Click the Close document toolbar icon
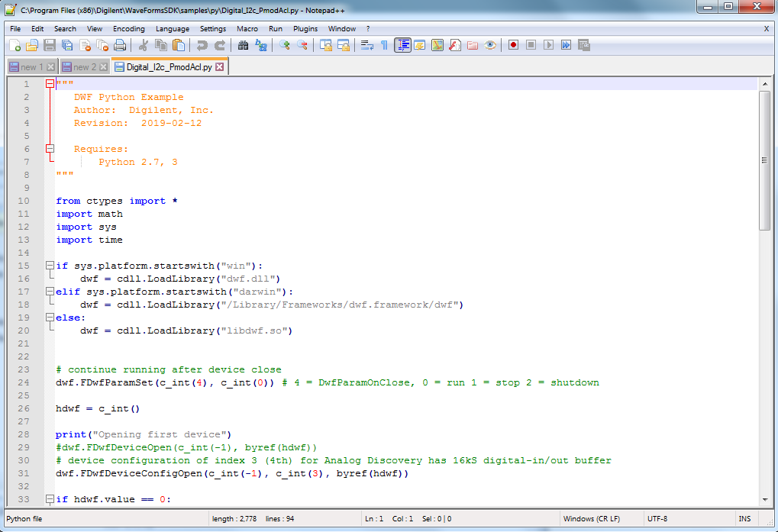 85,46
